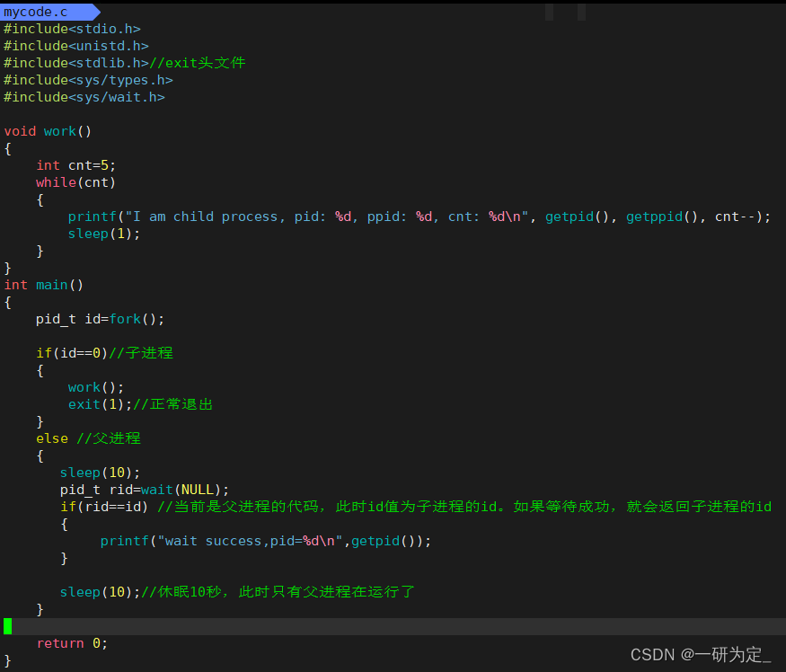Click the 'sleep(1);' statement
786x672 pixels.
[x=104, y=234]
